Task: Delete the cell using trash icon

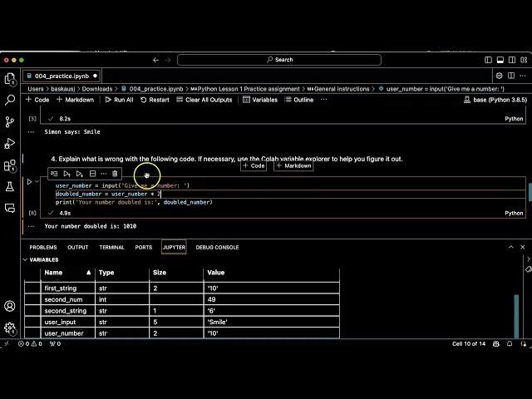Action: click(x=115, y=174)
